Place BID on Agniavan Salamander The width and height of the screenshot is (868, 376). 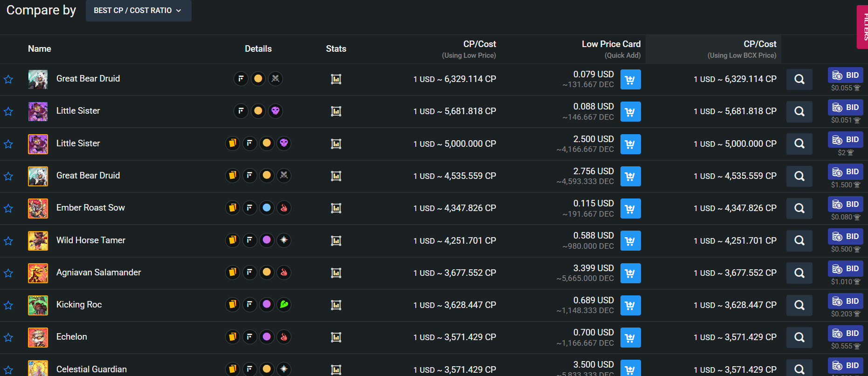(x=846, y=268)
